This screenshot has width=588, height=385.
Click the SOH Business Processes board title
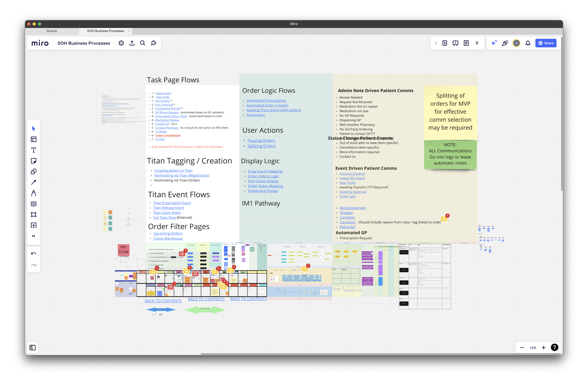pyautogui.click(x=84, y=43)
